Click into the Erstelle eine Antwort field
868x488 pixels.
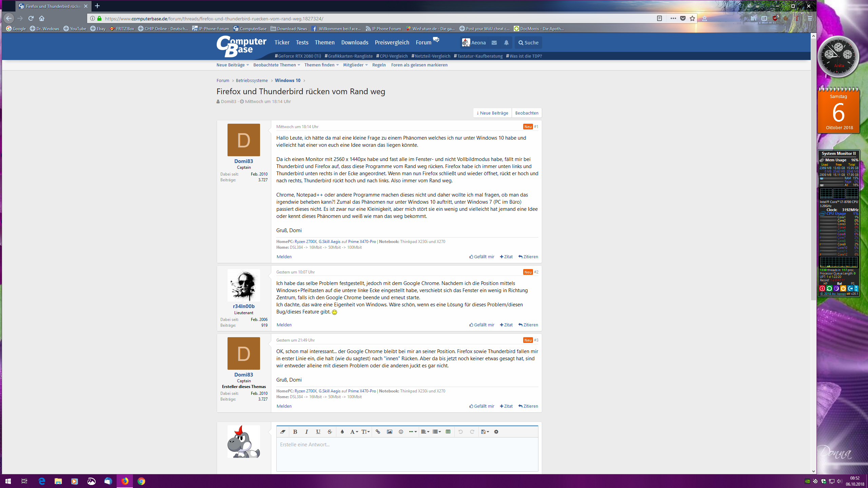tap(407, 454)
